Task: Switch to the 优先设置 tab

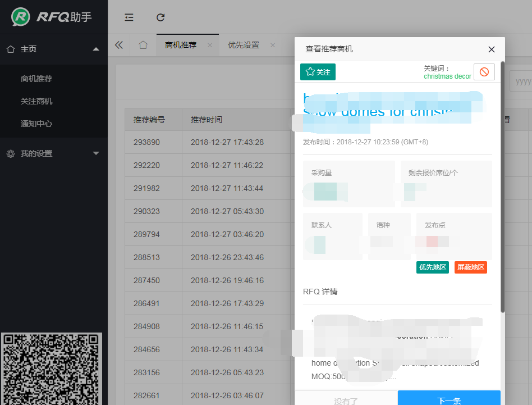Action: coord(244,45)
